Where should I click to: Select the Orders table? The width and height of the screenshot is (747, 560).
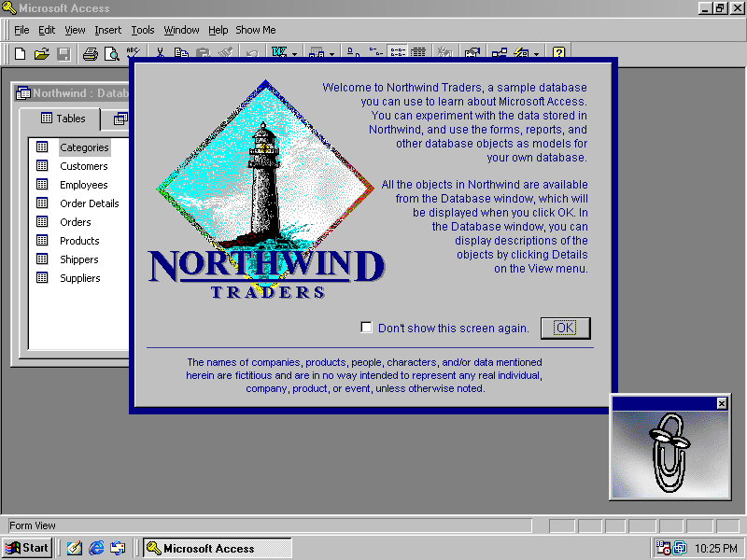click(76, 222)
